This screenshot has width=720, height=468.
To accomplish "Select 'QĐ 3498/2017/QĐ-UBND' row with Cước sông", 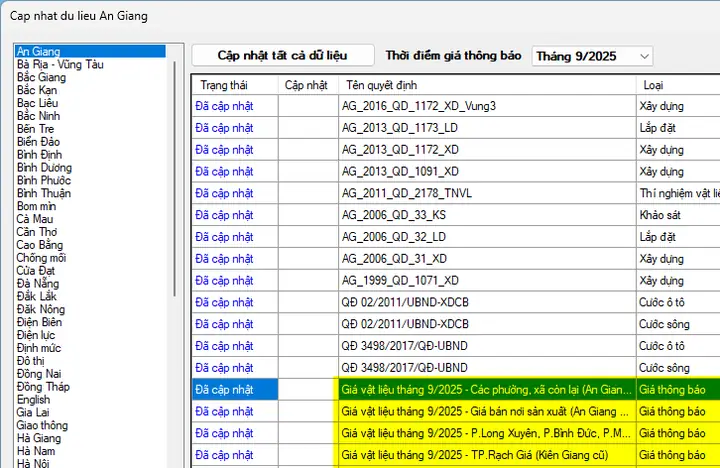I will coord(456,367).
